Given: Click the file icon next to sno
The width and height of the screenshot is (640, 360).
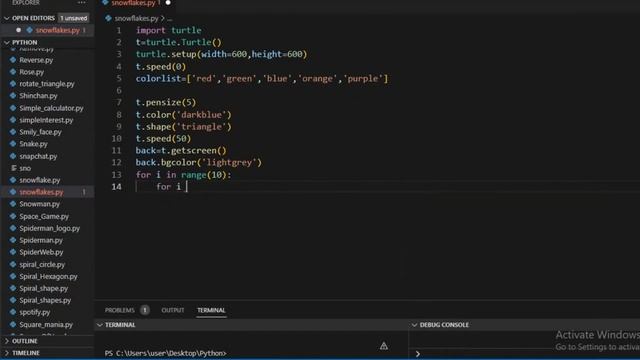Looking at the screenshot, I should (x=14, y=168).
